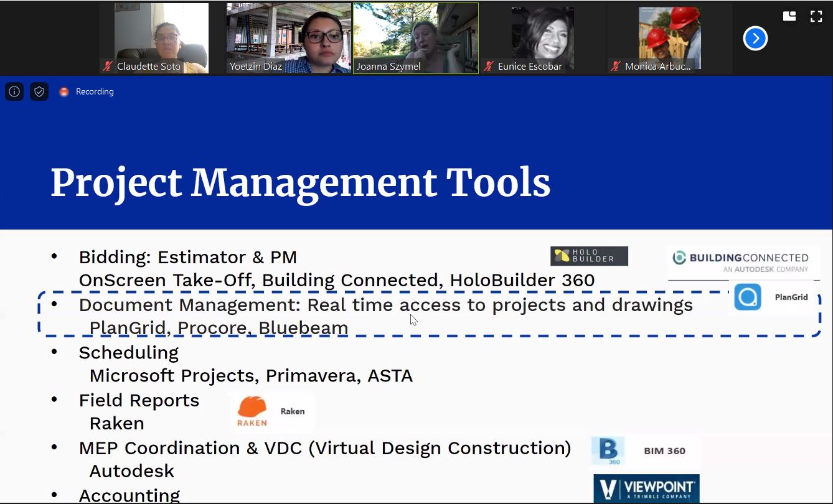Click the "BIM 360" label beside the logo
Viewport: 833px width, 504px height.
click(665, 451)
